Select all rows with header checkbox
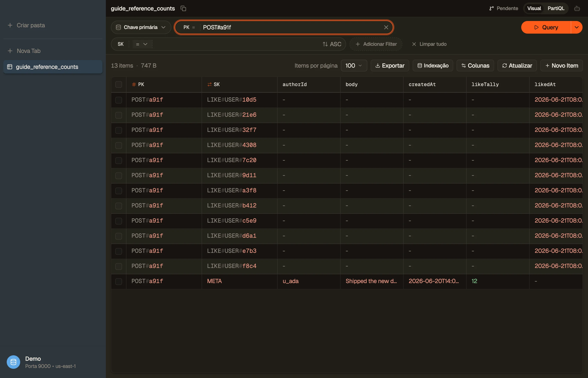Image resolution: width=588 pixels, height=378 pixels. pos(118,84)
